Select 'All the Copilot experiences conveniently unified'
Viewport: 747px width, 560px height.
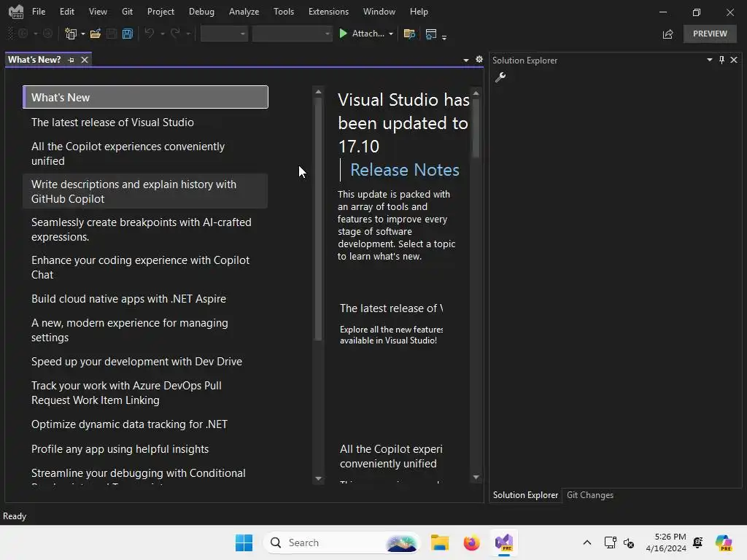(x=145, y=154)
